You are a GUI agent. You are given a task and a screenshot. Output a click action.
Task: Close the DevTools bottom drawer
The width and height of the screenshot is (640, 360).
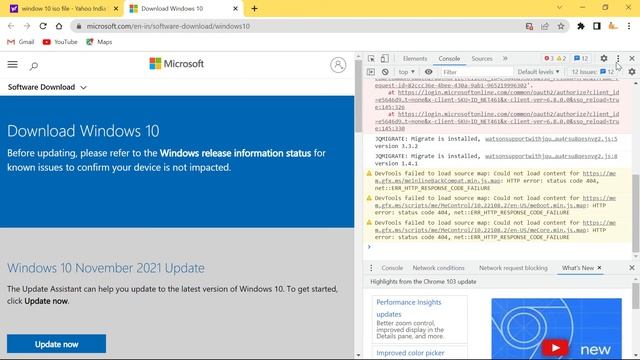632,268
